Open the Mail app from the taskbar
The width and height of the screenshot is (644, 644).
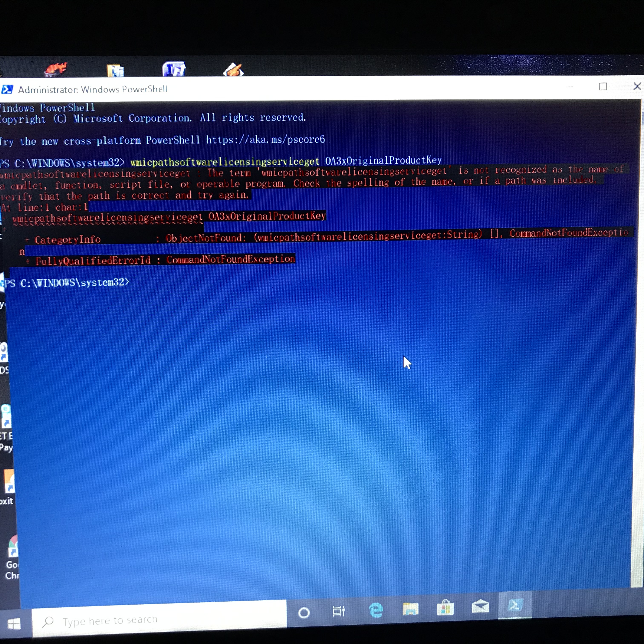pyautogui.click(x=480, y=607)
